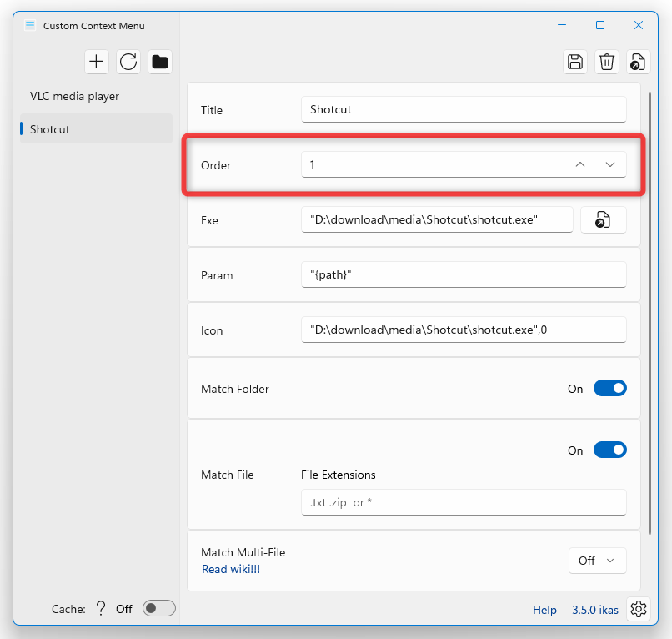
Task: Click the top-right open file icon
Action: coord(638,62)
